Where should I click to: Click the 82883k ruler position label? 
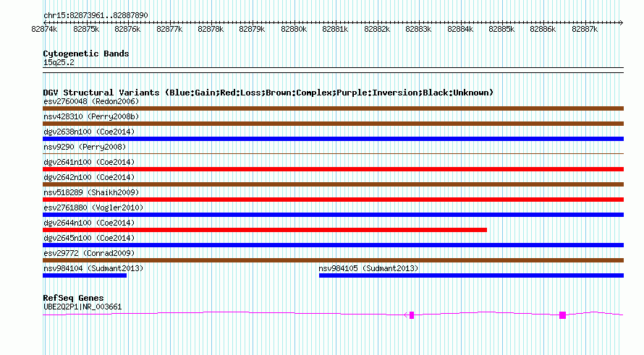pyautogui.click(x=418, y=29)
